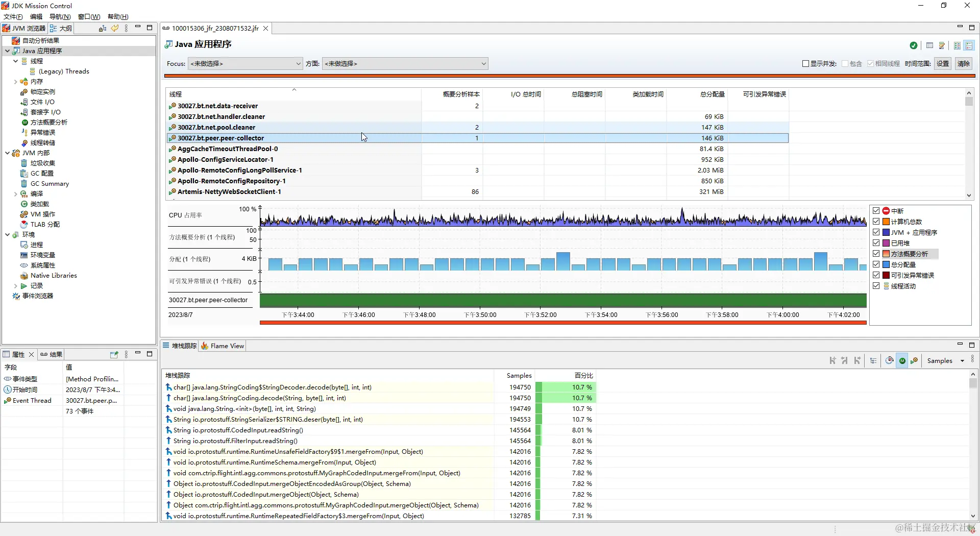
Task: Toggle the green M method icon
Action: 902,360
